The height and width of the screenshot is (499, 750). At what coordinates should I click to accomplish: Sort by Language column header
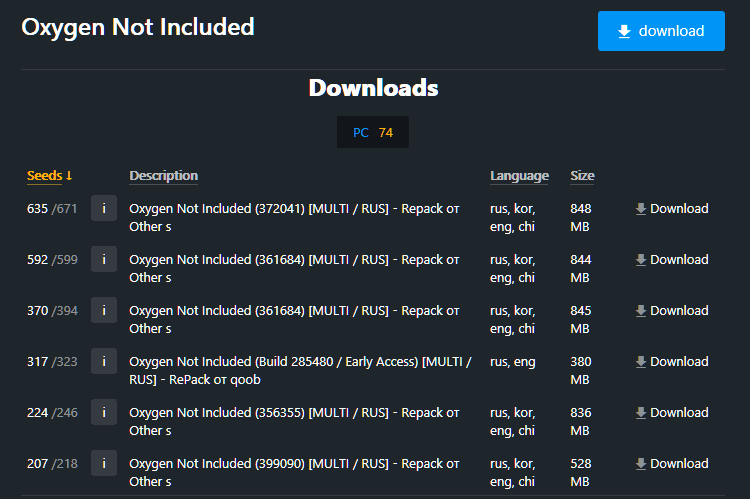point(519,176)
